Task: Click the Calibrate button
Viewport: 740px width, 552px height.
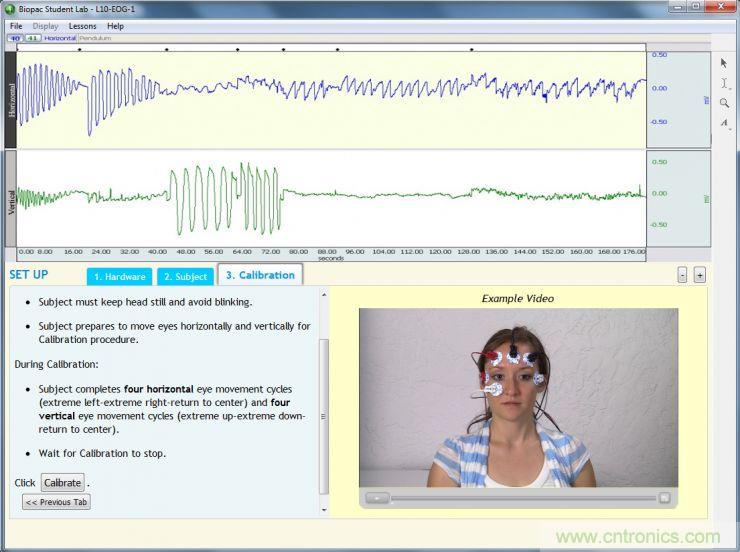Action: (62, 483)
